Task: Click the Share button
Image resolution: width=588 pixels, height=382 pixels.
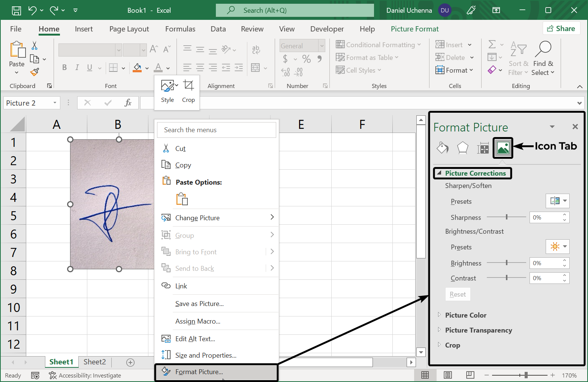Action: (561, 28)
